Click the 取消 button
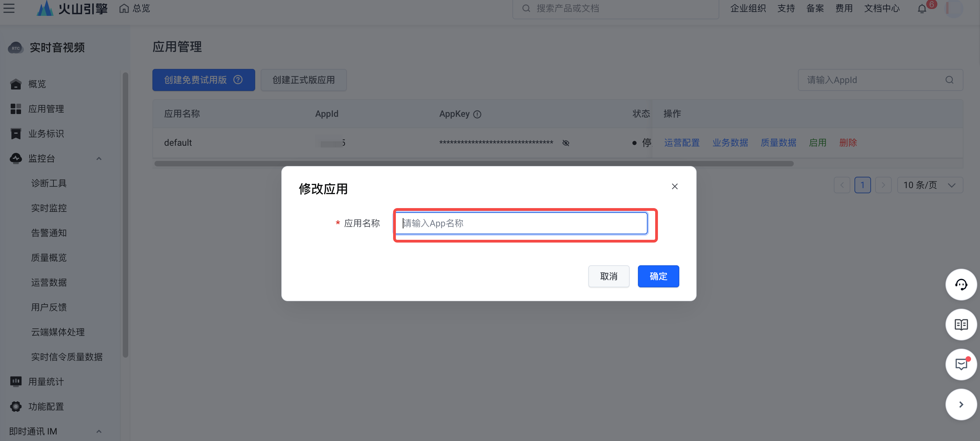The width and height of the screenshot is (980, 441). click(x=609, y=276)
